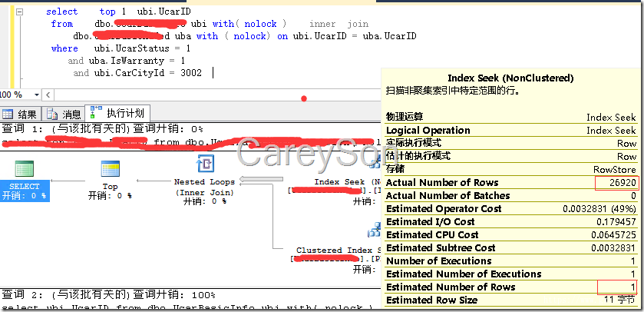This screenshot has width=644, height=312.
Task: Click the 查询 2 cost header text
Action: pos(109,295)
